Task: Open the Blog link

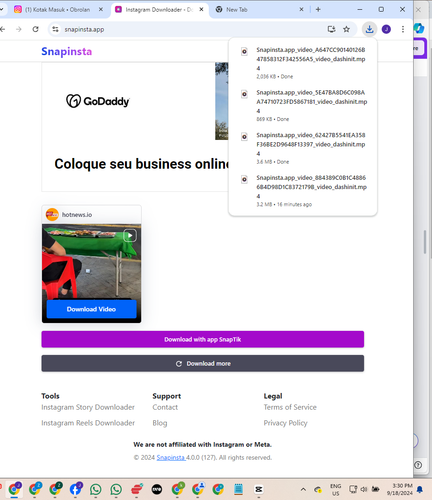Action: 160,423
